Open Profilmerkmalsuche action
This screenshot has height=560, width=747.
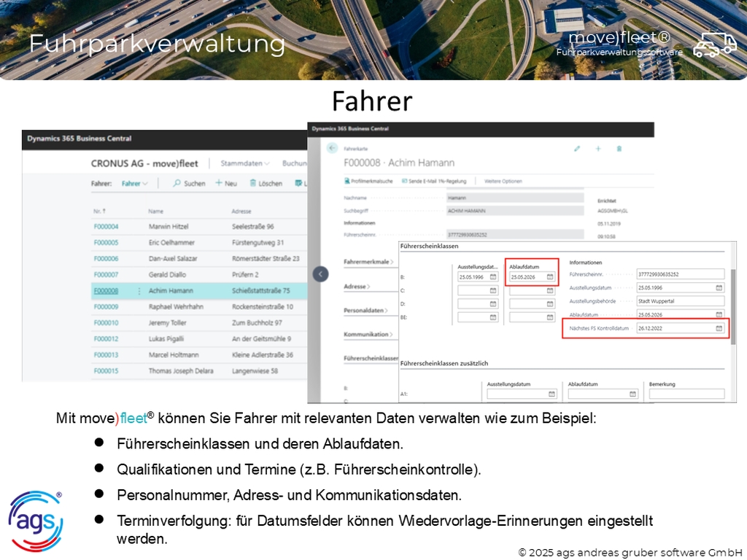tap(368, 181)
